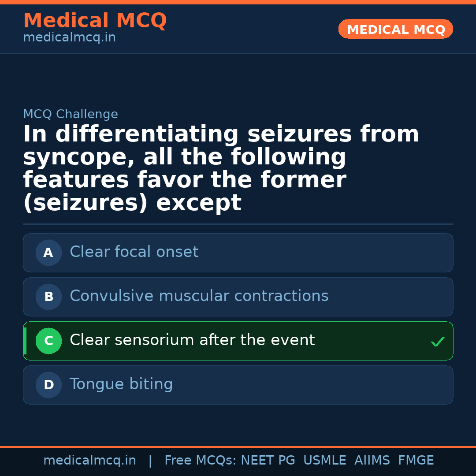Click the green letter C circle
Image resolution: width=476 pixels, height=476 pixels.
48,341
